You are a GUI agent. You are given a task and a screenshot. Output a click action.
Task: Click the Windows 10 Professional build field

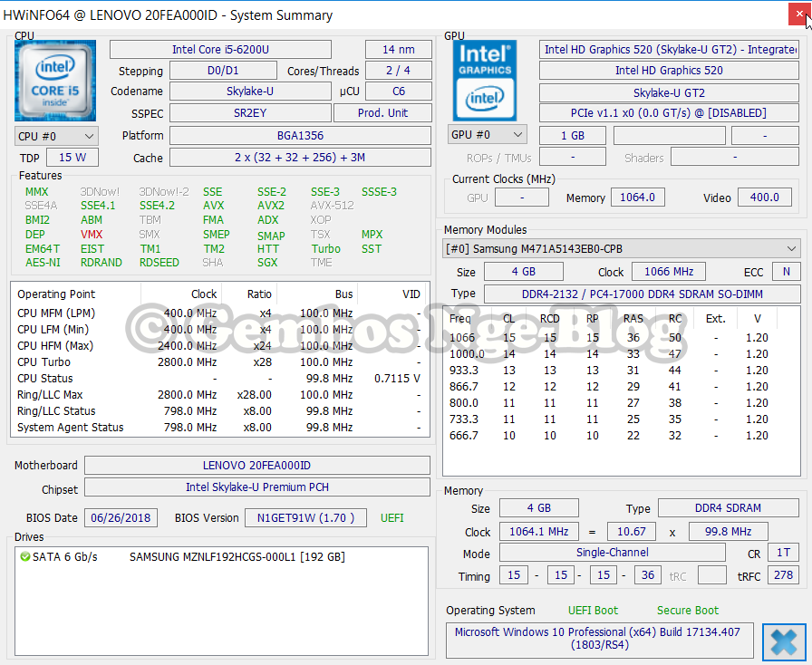600,639
